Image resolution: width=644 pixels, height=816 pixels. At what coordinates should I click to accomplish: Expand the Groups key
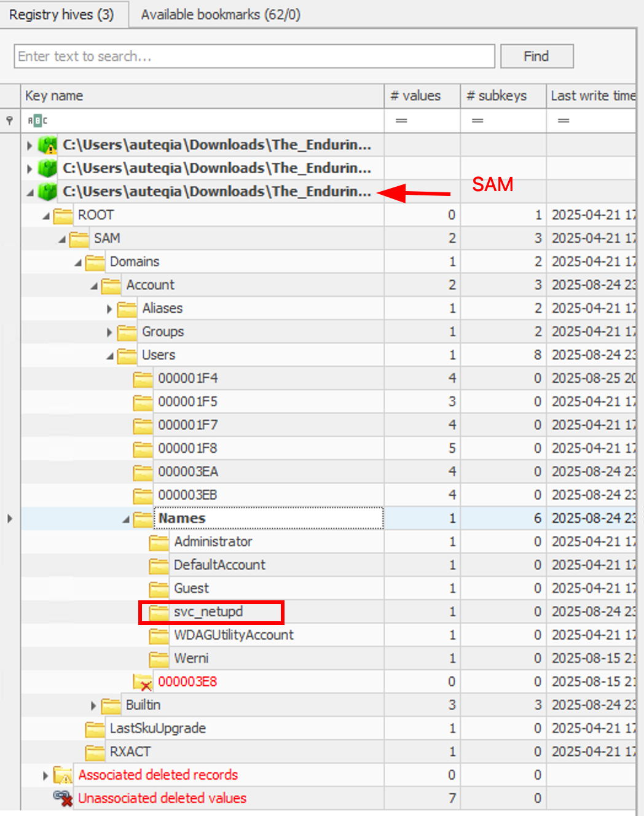(x=109, y=332)
